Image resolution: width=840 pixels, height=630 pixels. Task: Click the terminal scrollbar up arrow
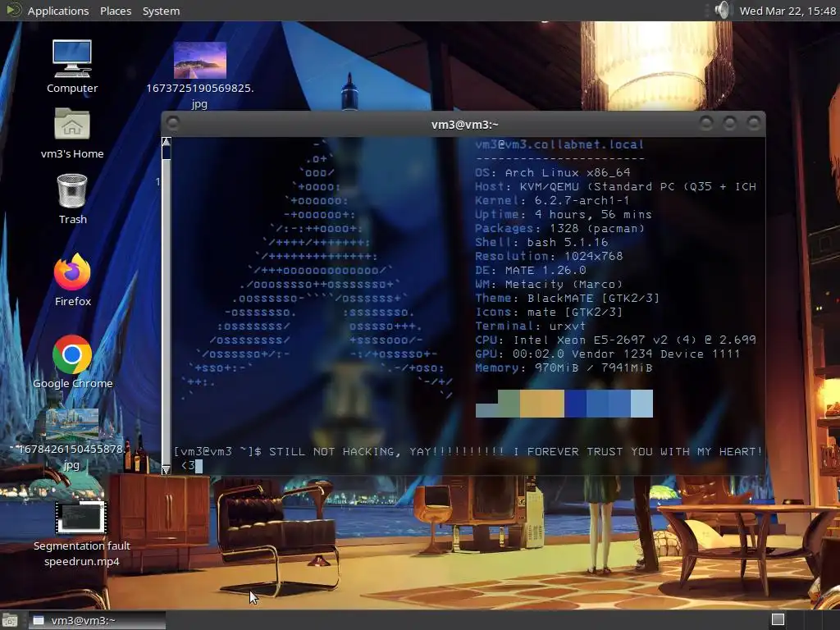[166, 141]
